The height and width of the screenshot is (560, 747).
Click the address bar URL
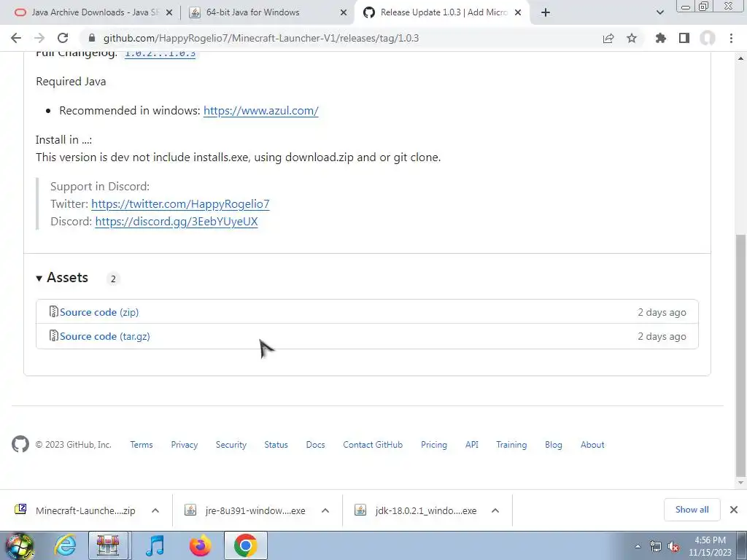(x=261, y=38)
